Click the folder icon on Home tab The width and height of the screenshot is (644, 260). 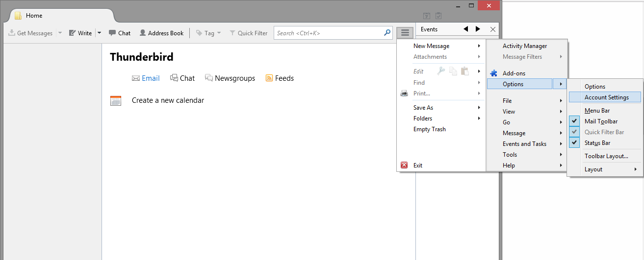pyautogui.click(x=18, y=15)
